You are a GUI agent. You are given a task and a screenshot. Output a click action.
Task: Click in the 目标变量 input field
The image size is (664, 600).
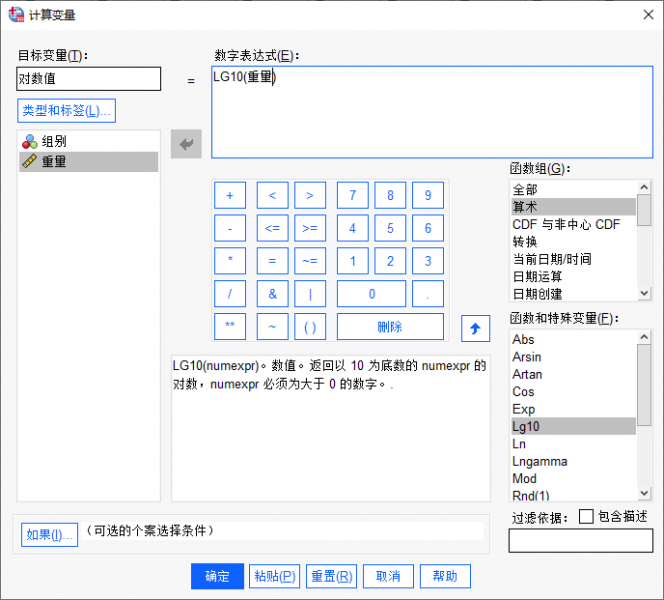[89, 79]
